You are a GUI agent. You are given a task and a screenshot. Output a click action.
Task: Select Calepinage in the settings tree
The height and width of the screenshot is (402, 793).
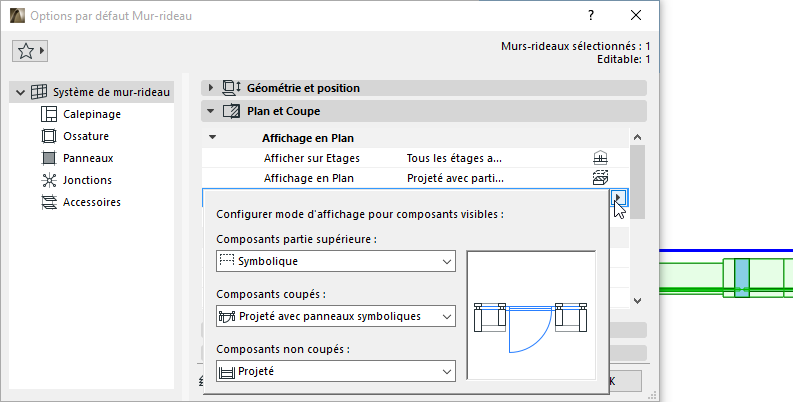click(91, 114)
